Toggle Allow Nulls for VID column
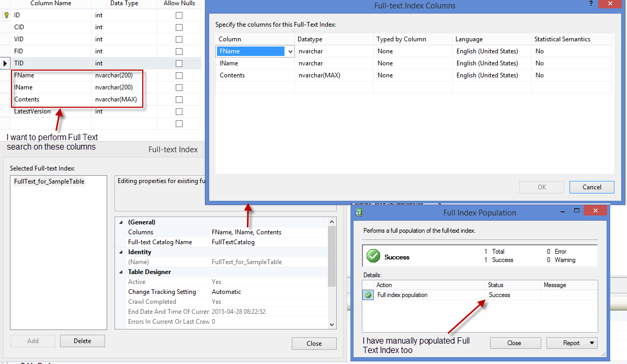The height and width of the screenshot is (364, 627). coord(179,39)
